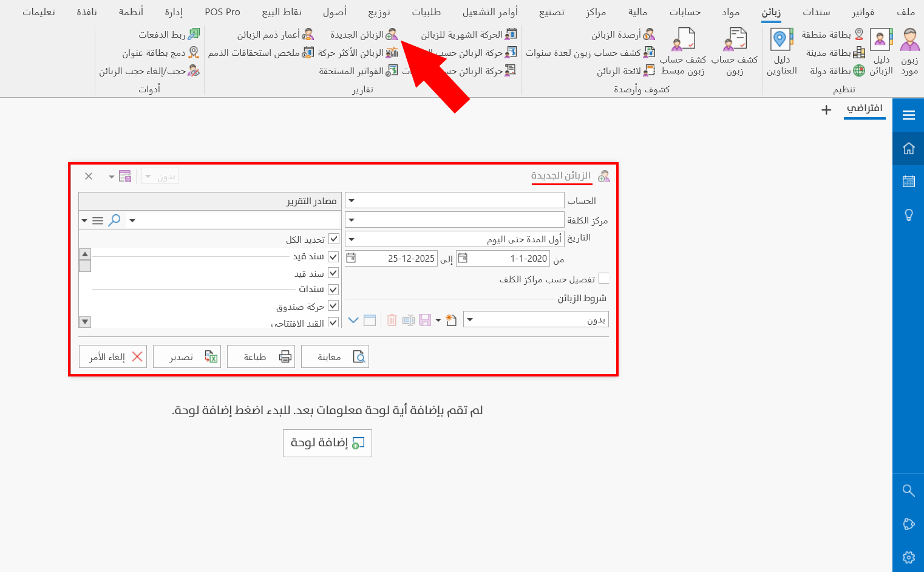The image size is (924, 572).
Task: Toggle the تحديد الكل checkbox
Action: pos(333,239)
